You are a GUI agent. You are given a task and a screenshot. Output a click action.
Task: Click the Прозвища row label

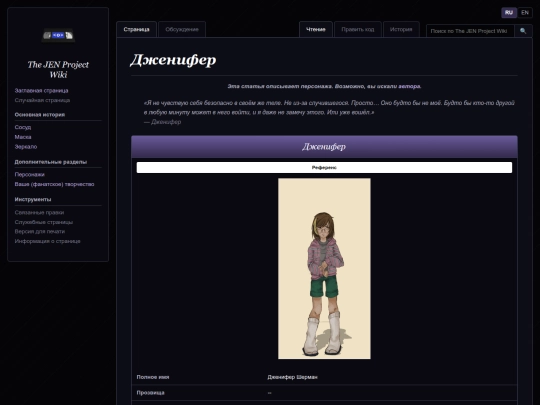click(x=150, y=393)
